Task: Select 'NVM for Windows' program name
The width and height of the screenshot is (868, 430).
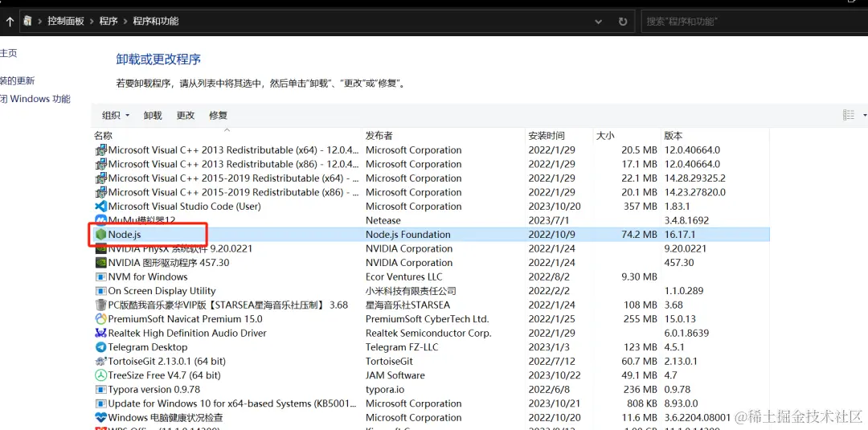Action: click(x=148, y=276)
